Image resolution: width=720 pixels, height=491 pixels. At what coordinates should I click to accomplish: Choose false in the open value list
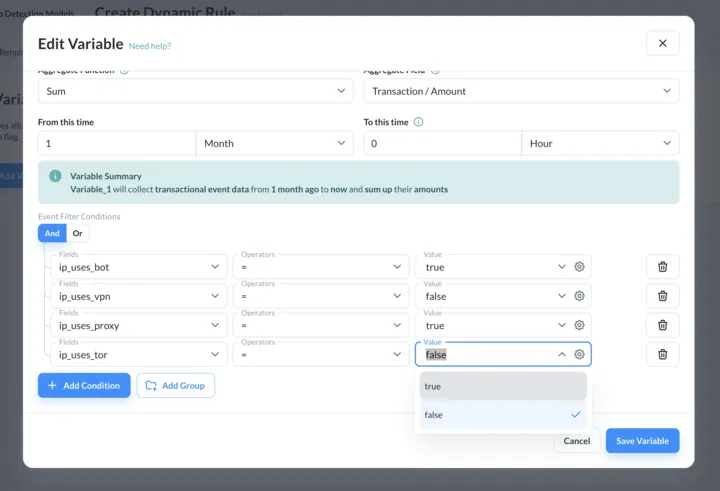(x=503, y=415)
